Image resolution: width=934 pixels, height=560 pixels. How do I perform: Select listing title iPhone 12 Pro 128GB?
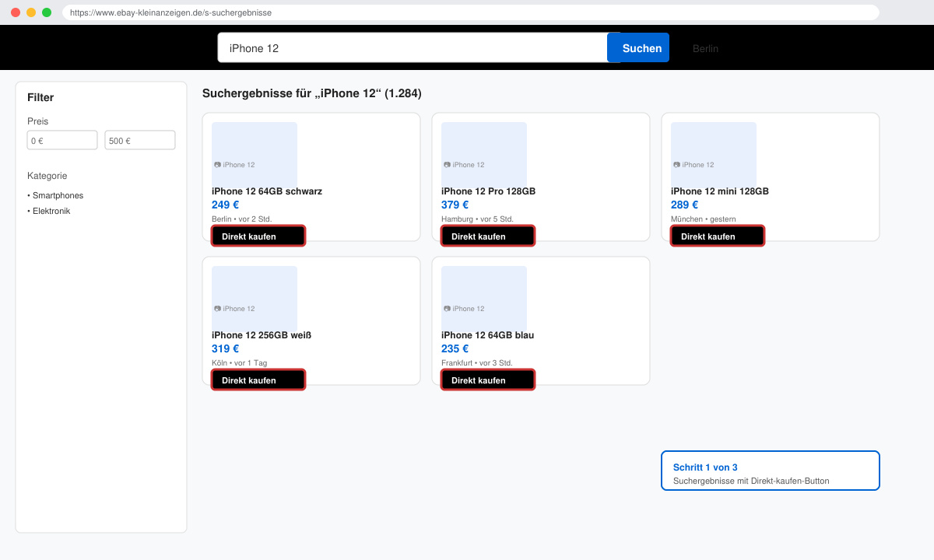[x=488, y=191]
